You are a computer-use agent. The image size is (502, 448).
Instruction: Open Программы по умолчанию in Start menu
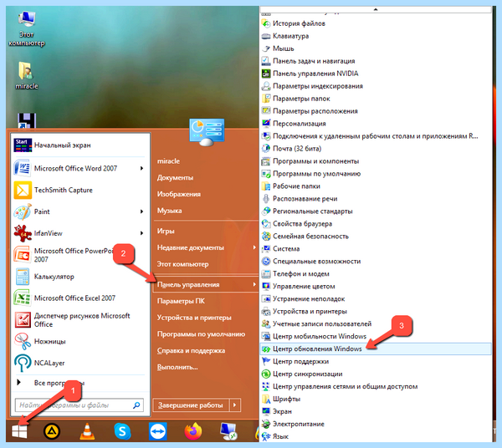pyautogui.click(x=201, y=334)
